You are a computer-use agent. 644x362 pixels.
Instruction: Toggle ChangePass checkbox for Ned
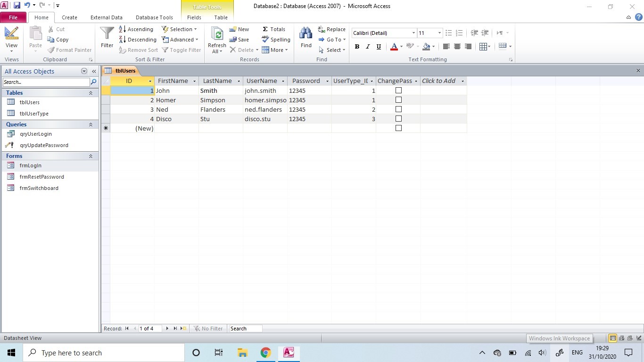398,109
